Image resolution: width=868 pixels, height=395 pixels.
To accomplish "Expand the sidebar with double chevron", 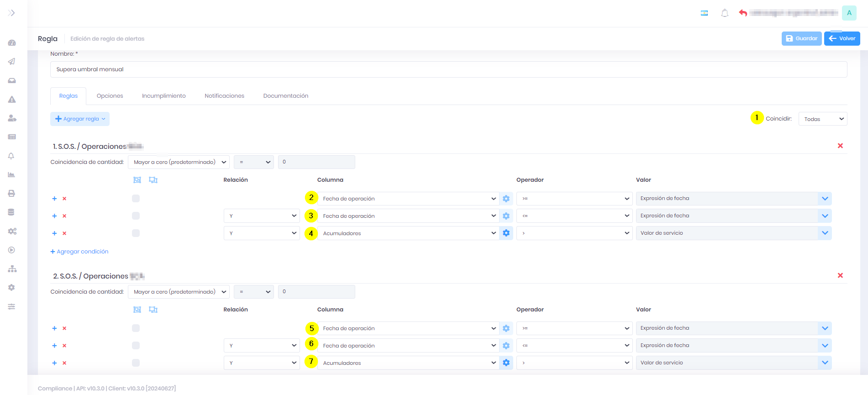I will pyautogui.click(x=11, y=13).
